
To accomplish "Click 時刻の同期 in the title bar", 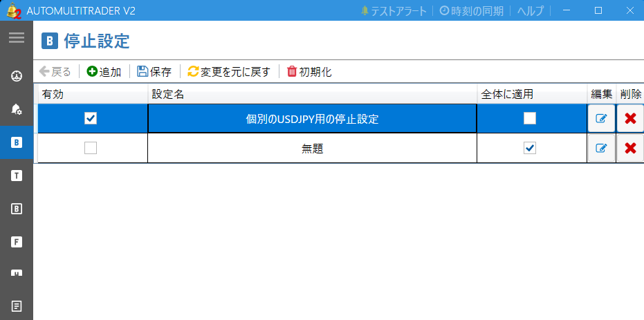I will (472, 10).
